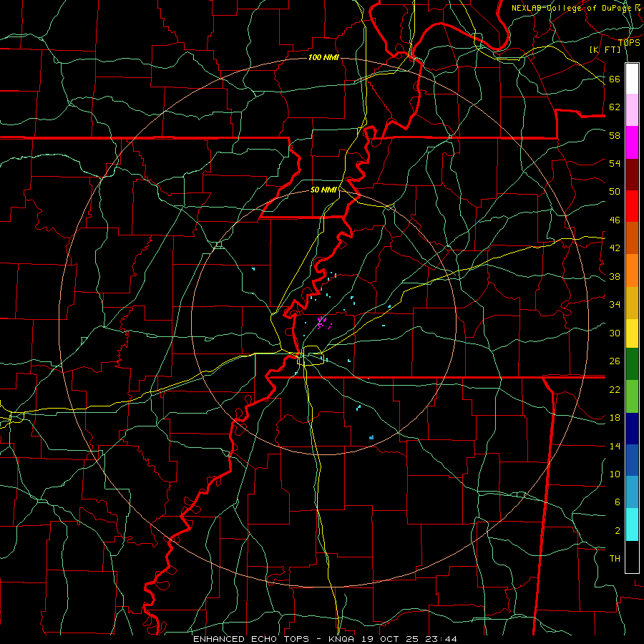
Task: Pick the light blue legend swatch
Action: [x=632, y=492]
